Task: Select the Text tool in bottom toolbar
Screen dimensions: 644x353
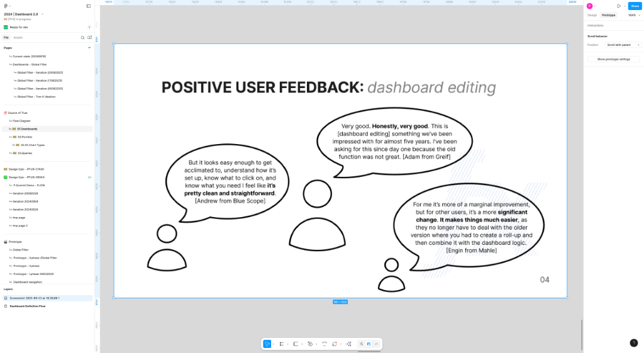Action: pos(325,344)
